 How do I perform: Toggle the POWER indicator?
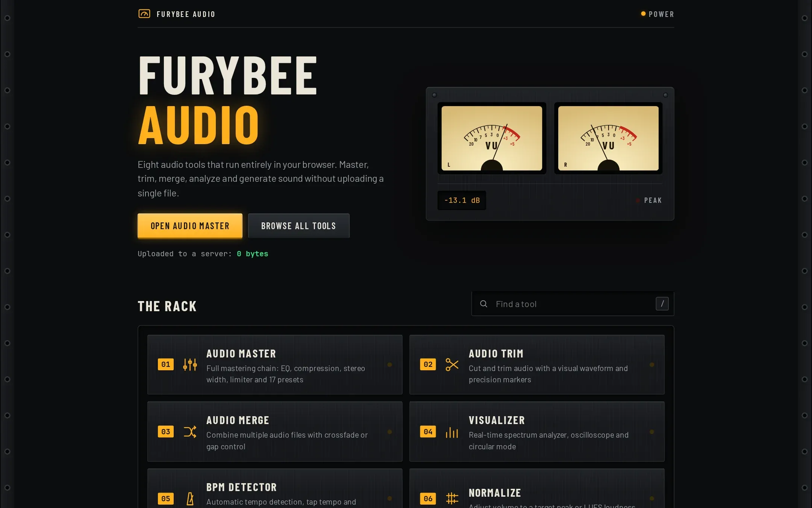coord(657,14)
